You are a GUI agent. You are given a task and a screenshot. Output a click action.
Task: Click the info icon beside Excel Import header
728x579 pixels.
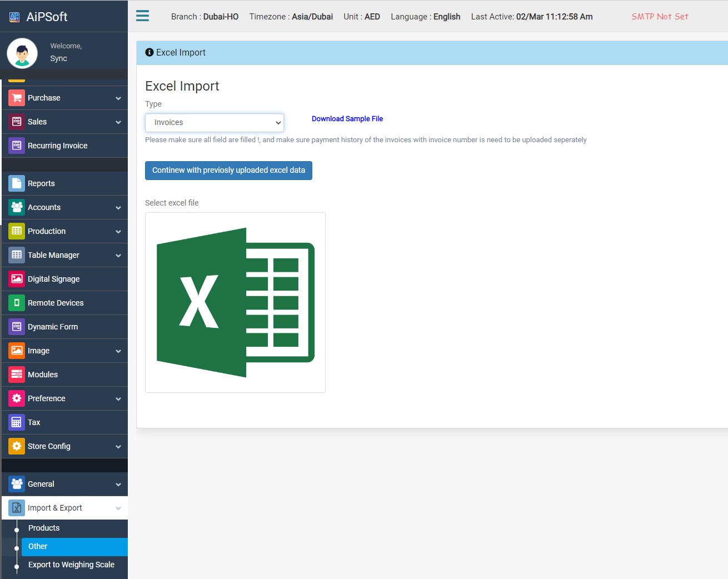149,52
